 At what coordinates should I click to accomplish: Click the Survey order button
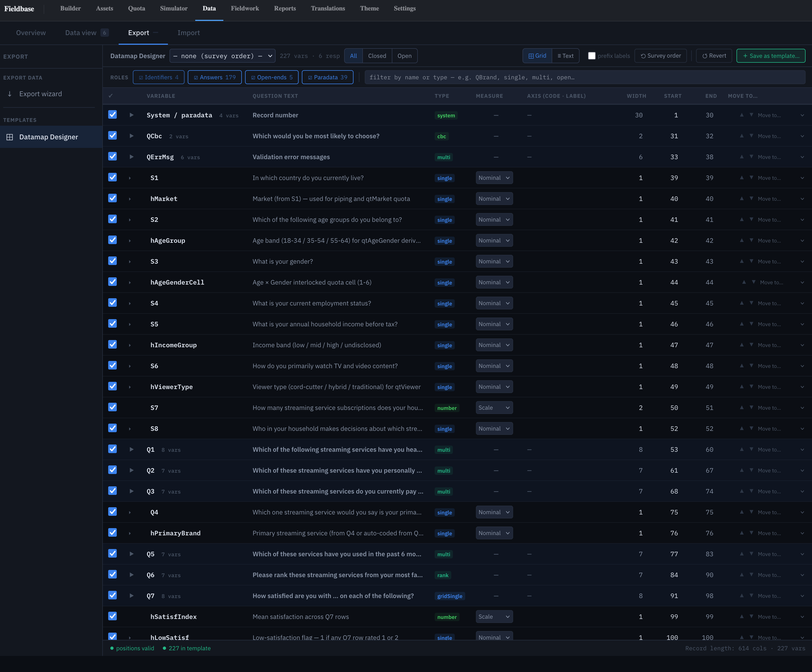660,56
